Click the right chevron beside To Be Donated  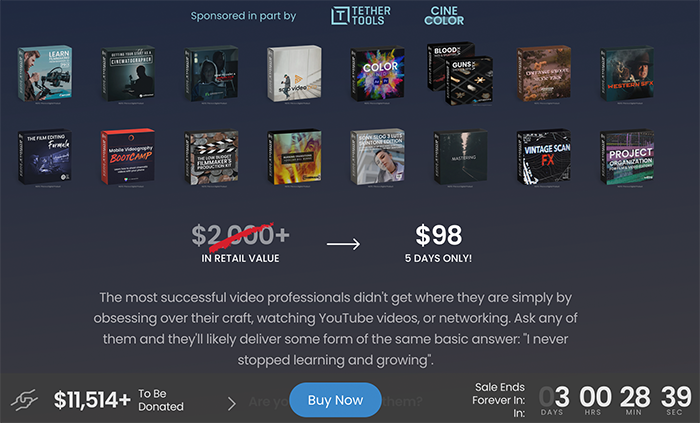click(231, 403)
